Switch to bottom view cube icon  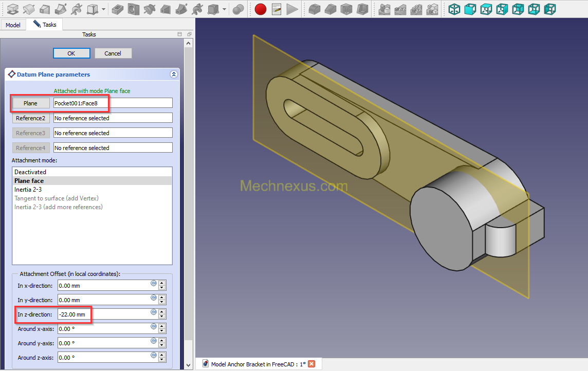coord(534,9)
